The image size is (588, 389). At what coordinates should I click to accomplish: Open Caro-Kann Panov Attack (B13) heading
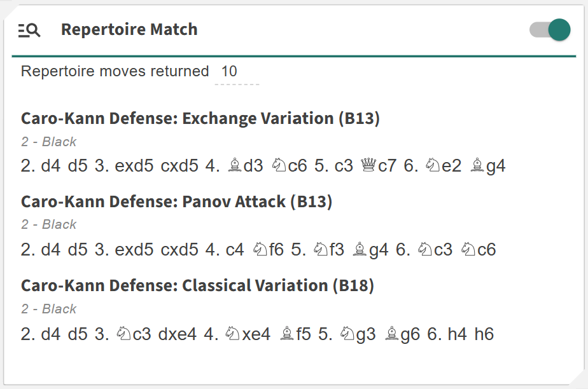(176, 202)
